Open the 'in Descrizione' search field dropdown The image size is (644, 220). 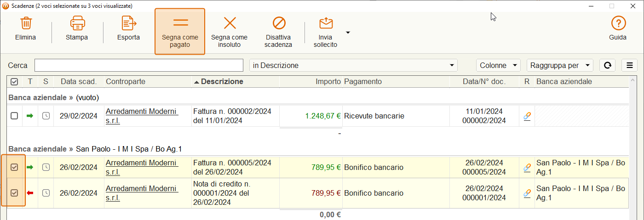354,66
